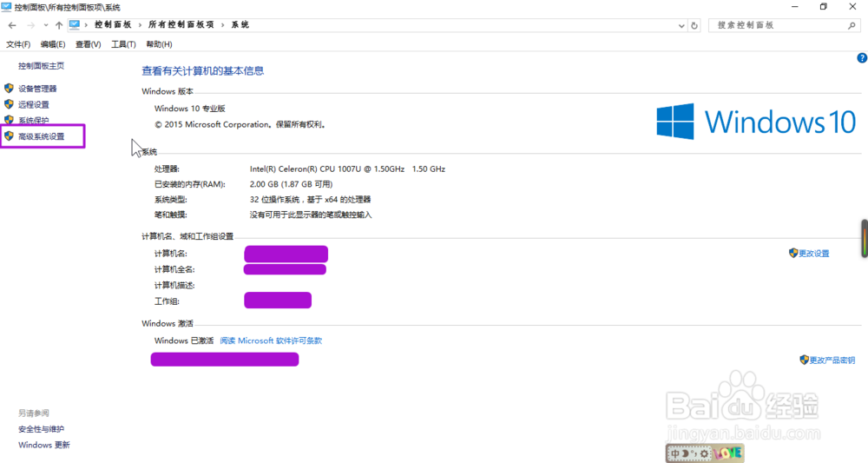The height and width of the screenshot is (463, 868).
Task: Open 设备管理器 link
Action: point(37,89)
